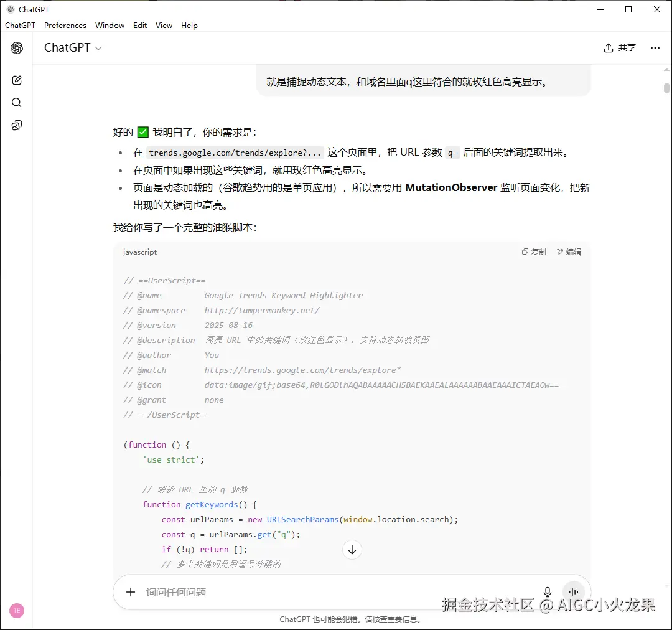Click the inline code q=
672x630 pixels.
[452, 153]
